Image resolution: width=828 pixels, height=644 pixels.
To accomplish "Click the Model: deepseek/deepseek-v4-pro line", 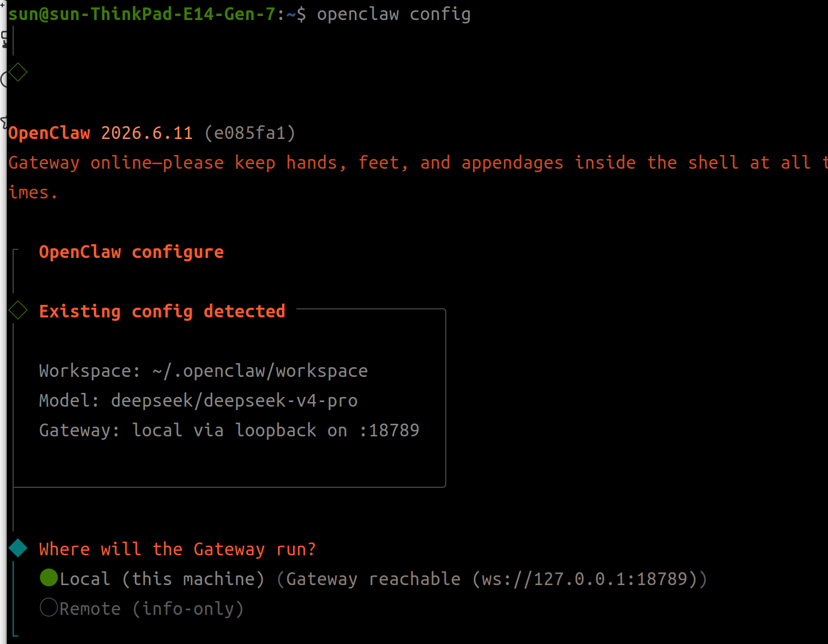I will pos(198,400).
